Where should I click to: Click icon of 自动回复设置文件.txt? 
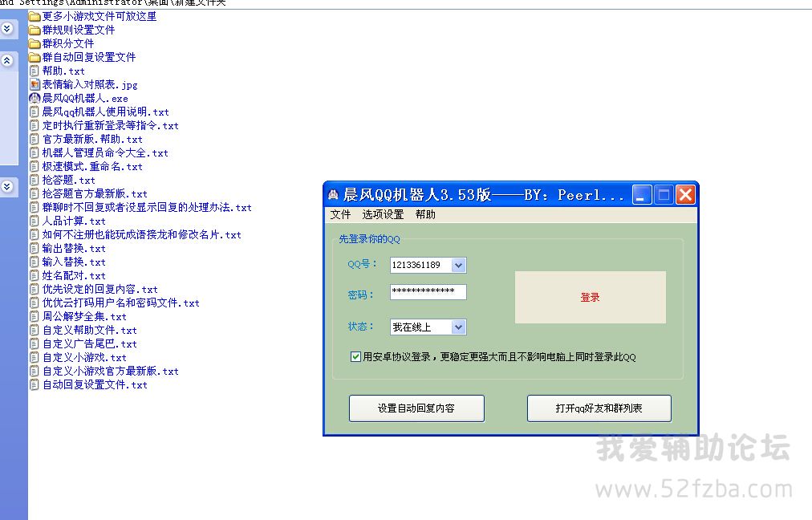coord(35,385)
